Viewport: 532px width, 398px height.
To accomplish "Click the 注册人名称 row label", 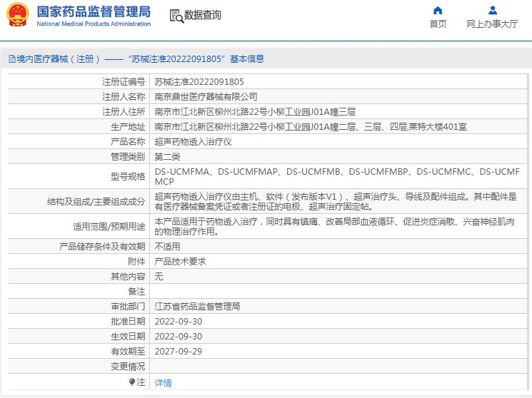I will tap(124, 96).
